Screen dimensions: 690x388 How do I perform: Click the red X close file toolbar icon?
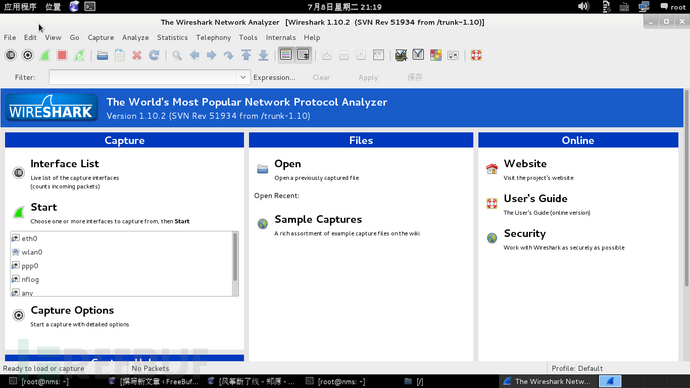tap(137, 55)
